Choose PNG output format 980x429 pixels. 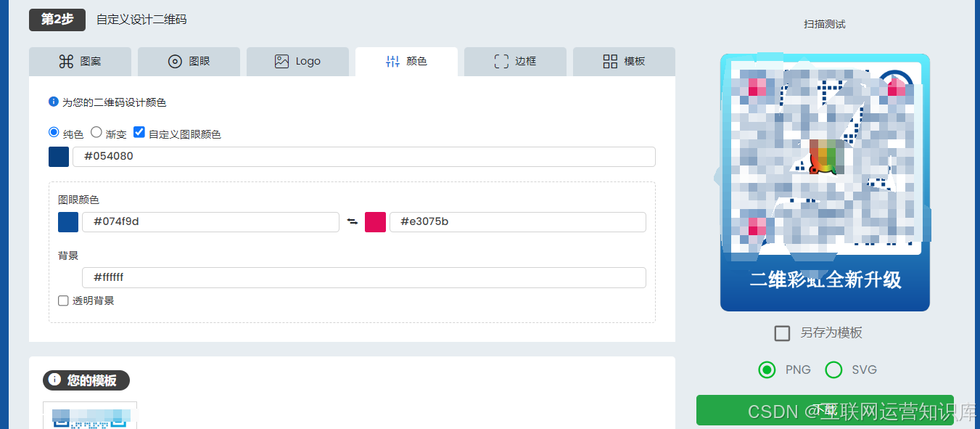pos(767,370)
